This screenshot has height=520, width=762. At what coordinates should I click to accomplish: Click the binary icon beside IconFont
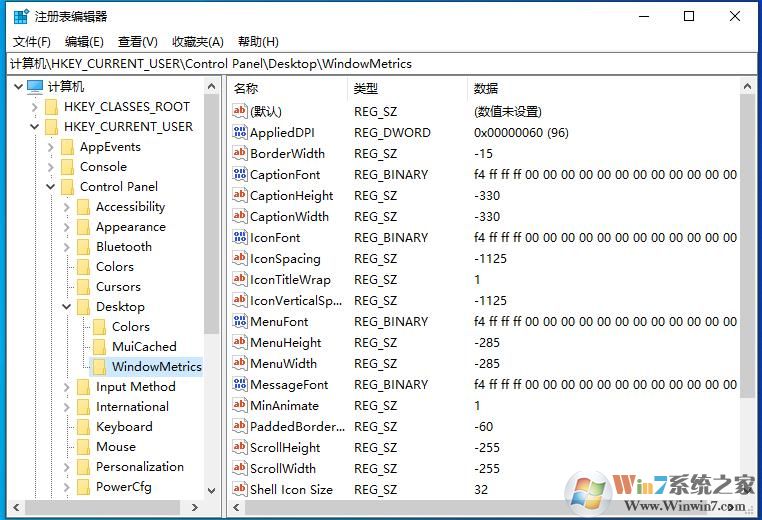[x=240, y=237]
